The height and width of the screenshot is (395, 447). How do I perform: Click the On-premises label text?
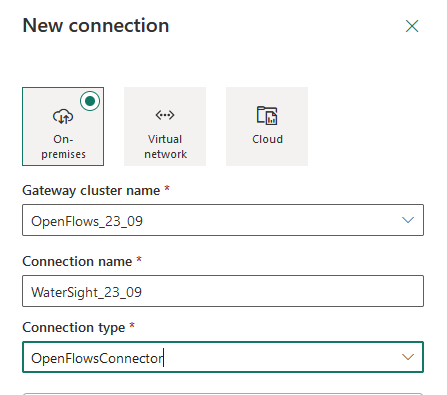(x=63, y=147)
